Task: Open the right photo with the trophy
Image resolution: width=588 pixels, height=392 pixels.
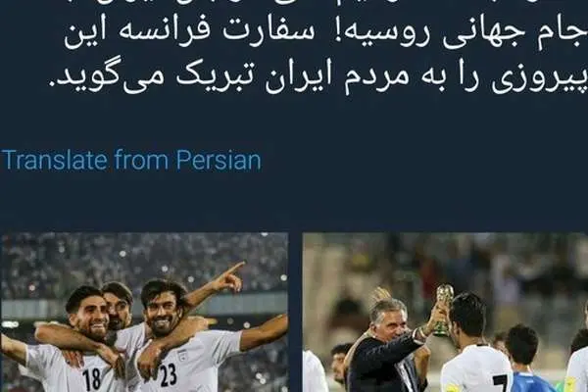Action: (445, 312)
